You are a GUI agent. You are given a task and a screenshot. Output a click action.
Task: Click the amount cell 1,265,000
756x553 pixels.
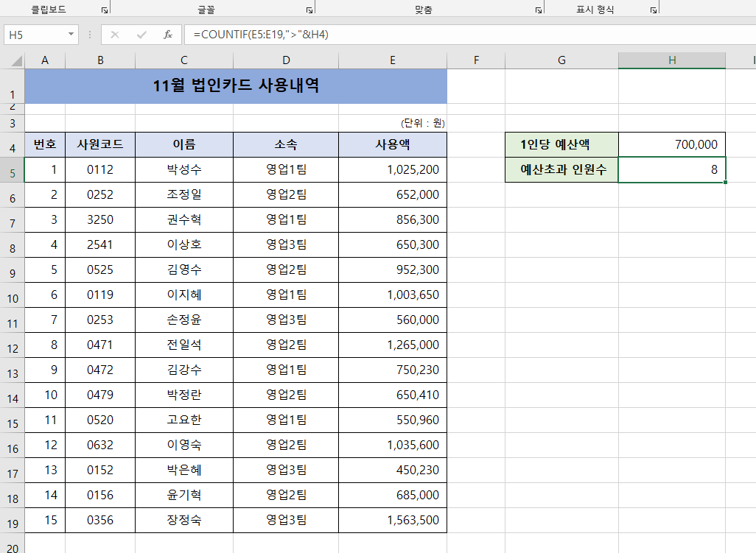click(x=393, y=345)
